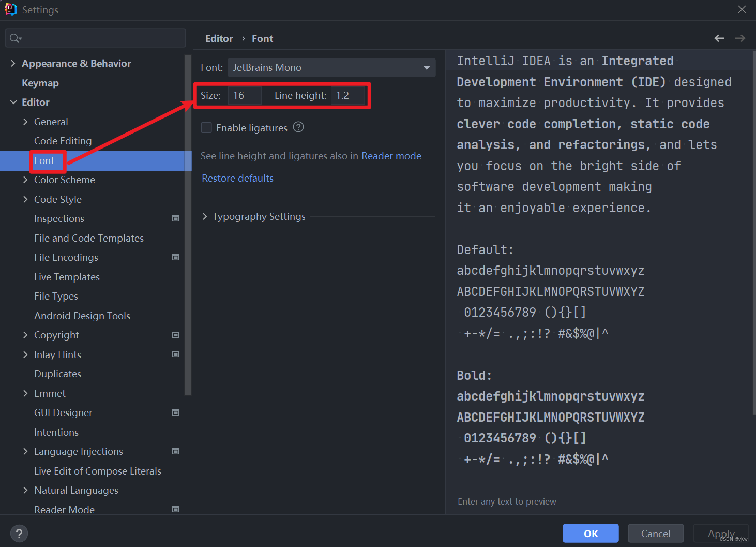756x547 pixels.
Task: Open the Font dropdown showing JetBrains Mono
Action: [331, 67]
